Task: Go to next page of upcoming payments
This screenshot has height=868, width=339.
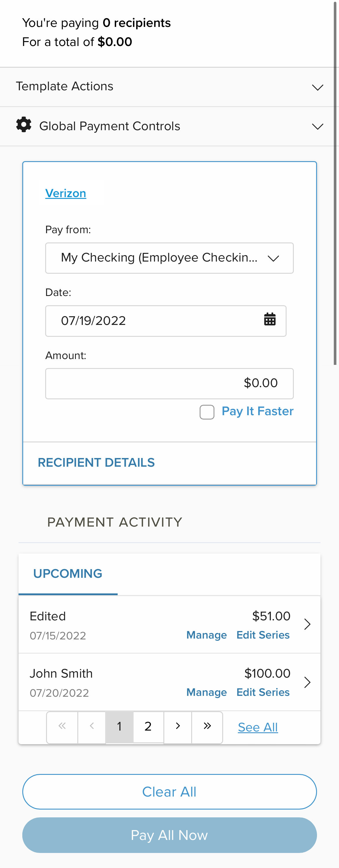Action: pos(178,726)
